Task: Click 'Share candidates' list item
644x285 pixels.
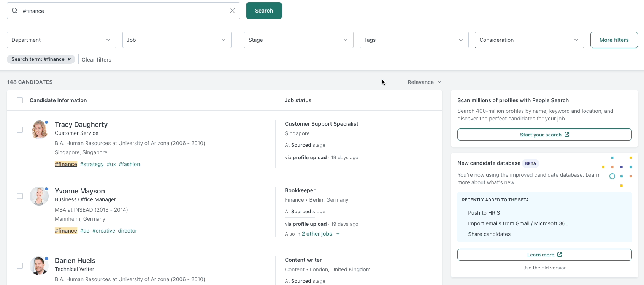Action: 489,234
